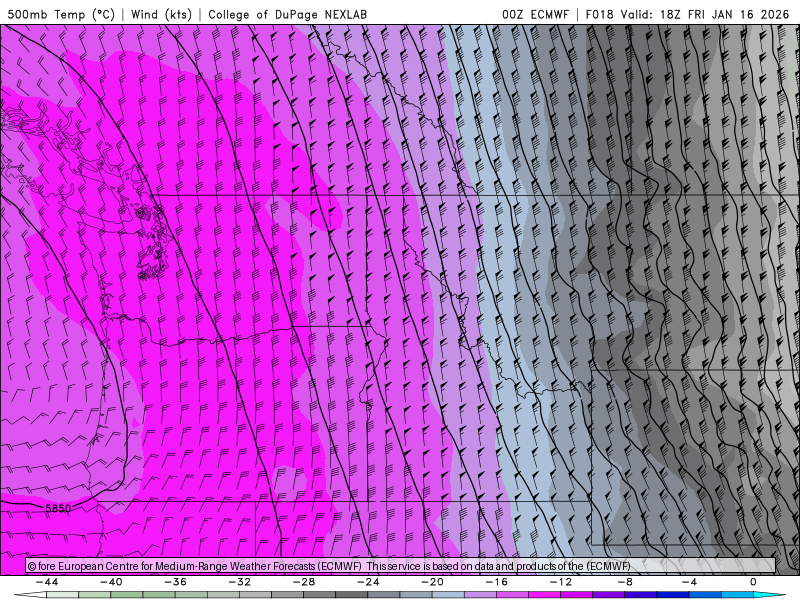Click the ECMWF copyright notice banner
The width and height of the screenshot is (800, 600).
(401, 566)
